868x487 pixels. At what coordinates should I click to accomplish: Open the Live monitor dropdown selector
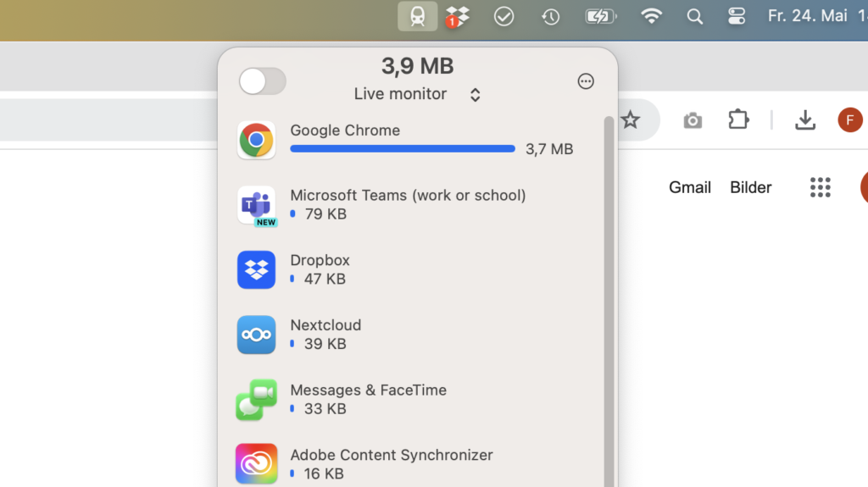(x=417, y=94)
